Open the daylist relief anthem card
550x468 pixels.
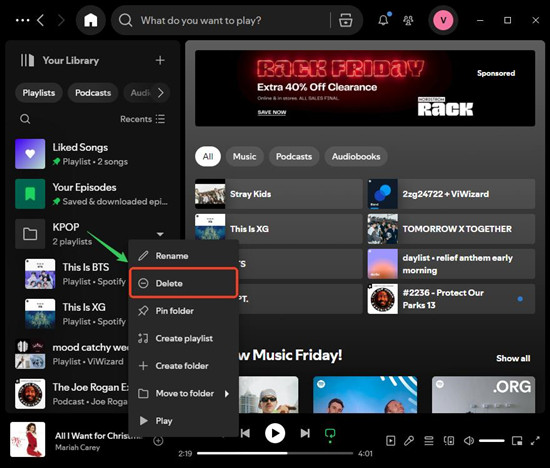coord(451,264)
